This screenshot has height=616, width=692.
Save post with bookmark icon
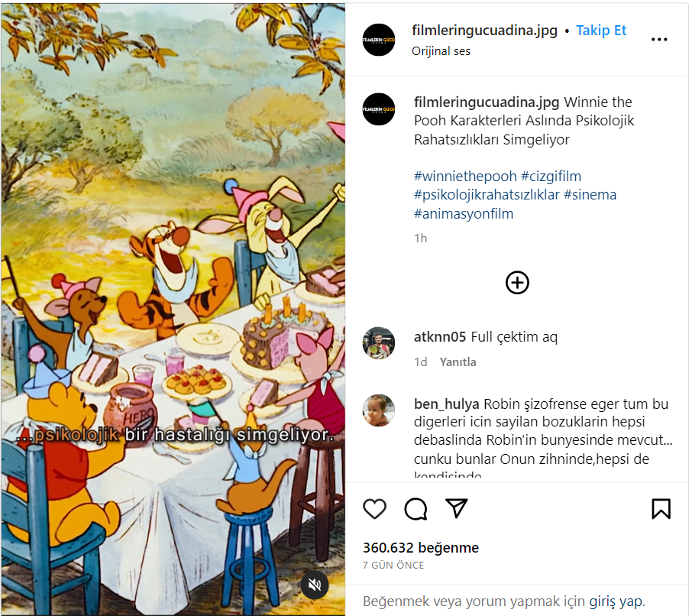pos(661,509)
